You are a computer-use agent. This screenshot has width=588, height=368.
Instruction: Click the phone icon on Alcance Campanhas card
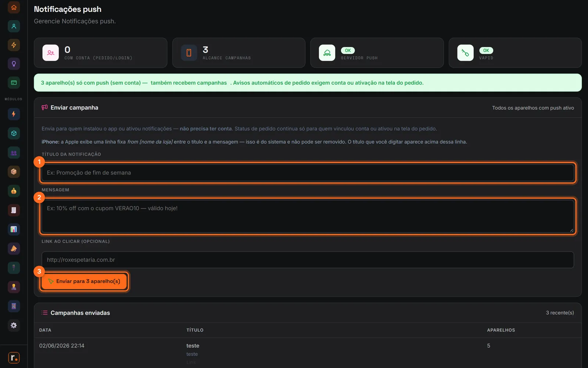[x=189, y=53]
